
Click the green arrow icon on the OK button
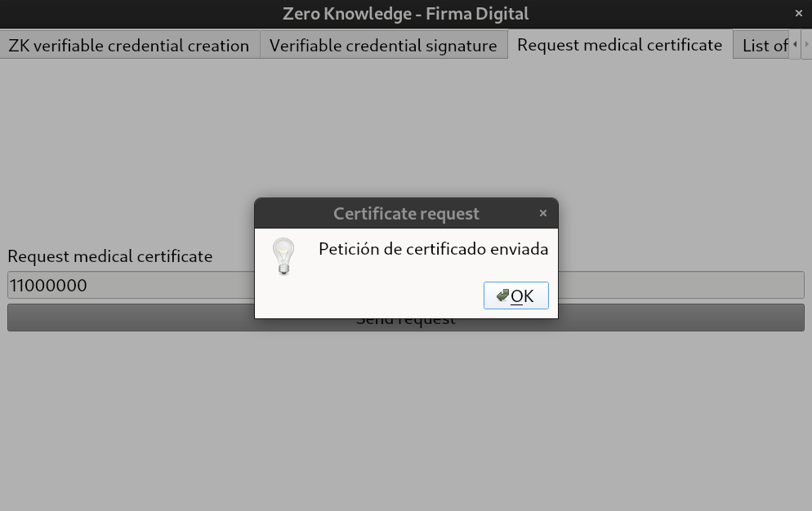pyautogui.click(x=501, y=295)
